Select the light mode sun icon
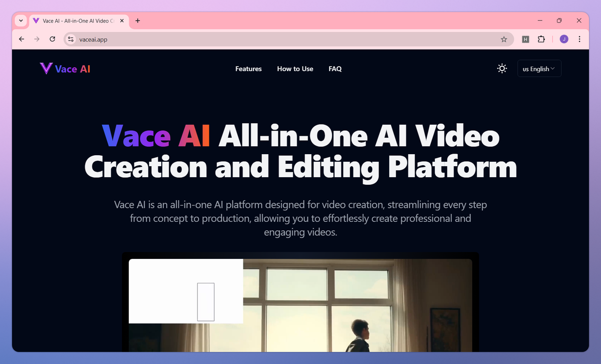Image resolution: width=601 pixels, height=364 pixels. click(502, 68)
